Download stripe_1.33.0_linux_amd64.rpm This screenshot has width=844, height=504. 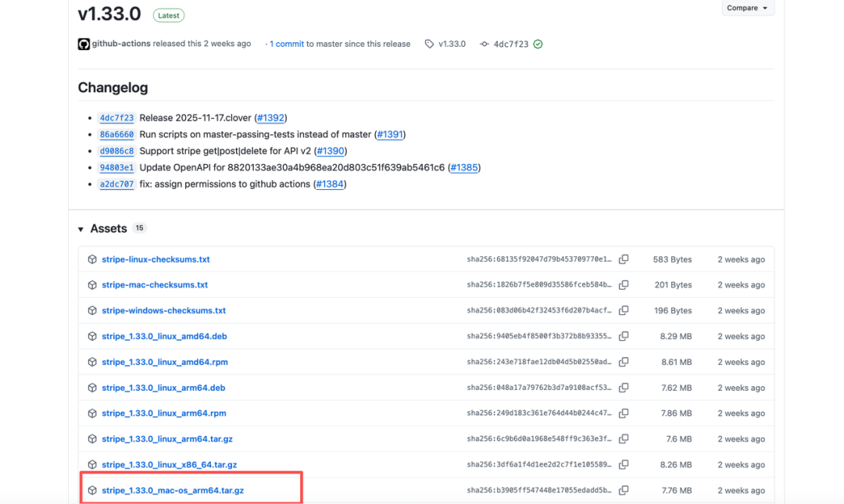click(x=165, y=362)
